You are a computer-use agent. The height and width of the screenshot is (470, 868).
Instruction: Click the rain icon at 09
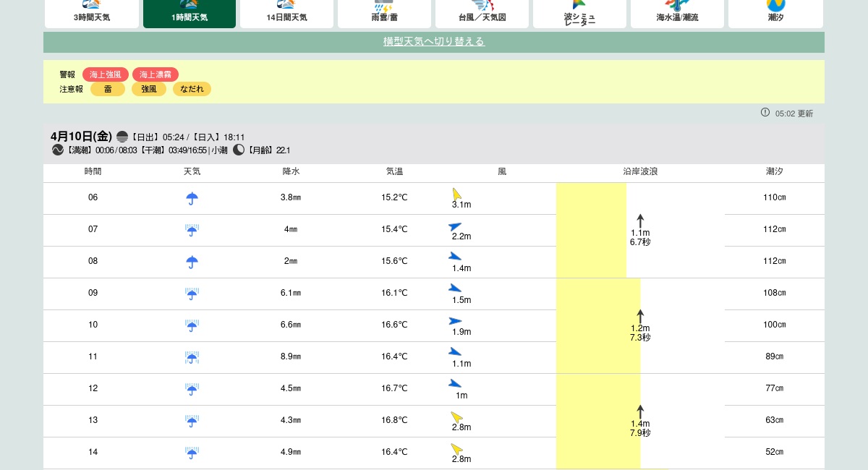[192, 294]
